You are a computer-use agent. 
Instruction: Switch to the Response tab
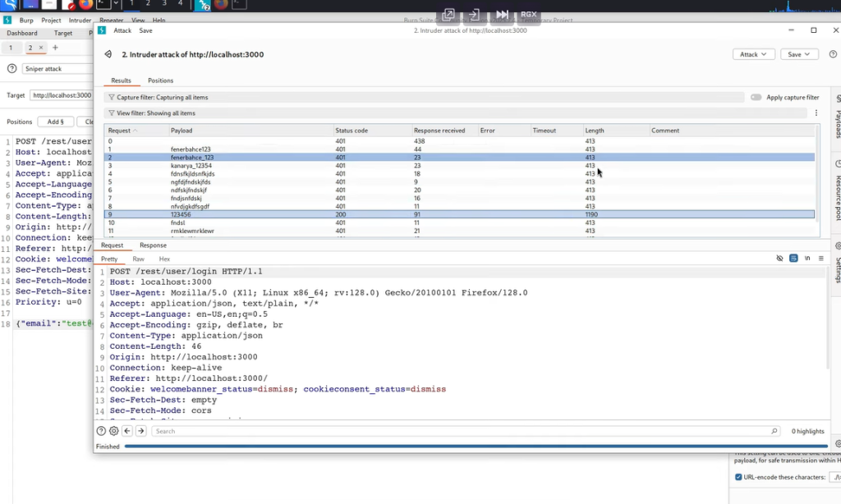coord(153,245)
